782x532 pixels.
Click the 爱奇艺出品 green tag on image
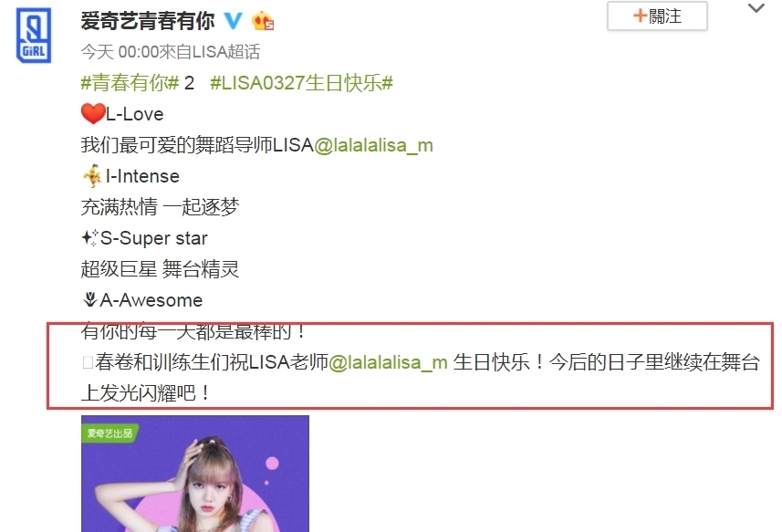point(109,433)
